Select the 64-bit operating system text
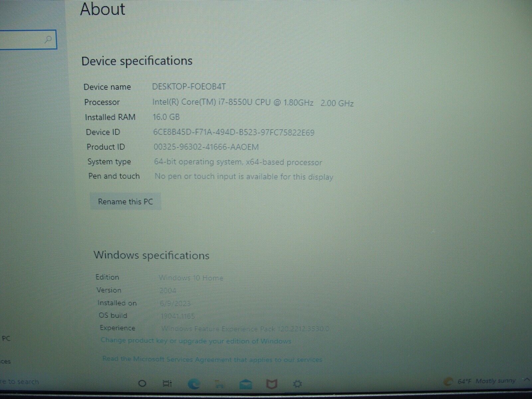This screenshot has width=532, height=399. click(x=238, y=162)
